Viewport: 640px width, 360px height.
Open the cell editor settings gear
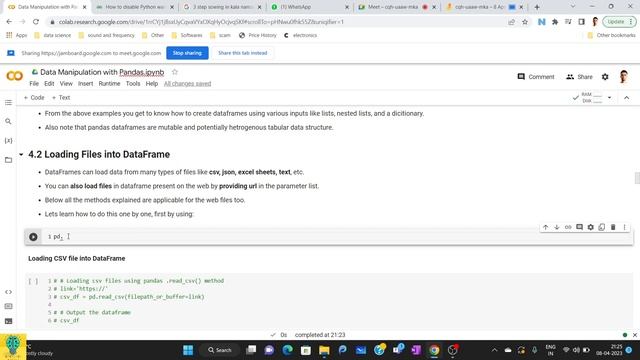pos(591,227)
